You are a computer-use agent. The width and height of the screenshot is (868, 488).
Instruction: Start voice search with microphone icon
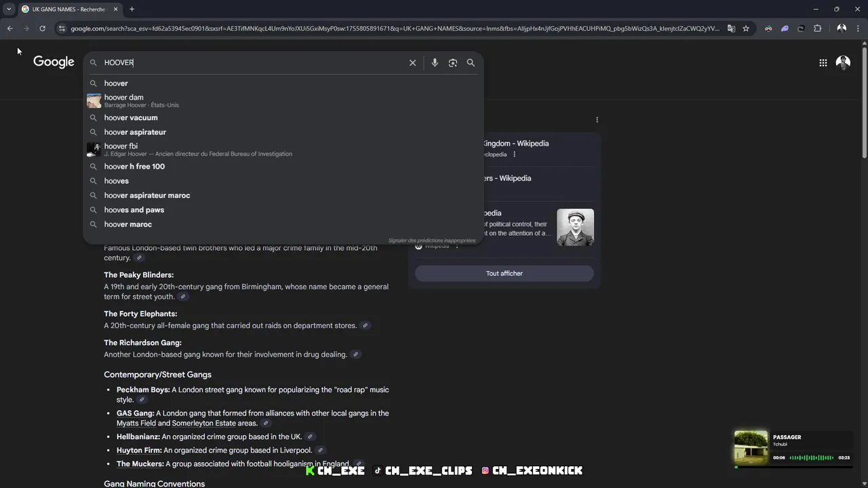(x=435, y=62)
